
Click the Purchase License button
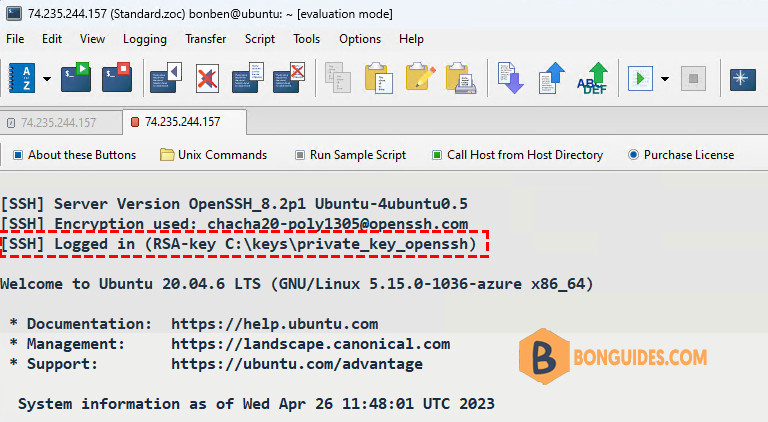[681, 155]
